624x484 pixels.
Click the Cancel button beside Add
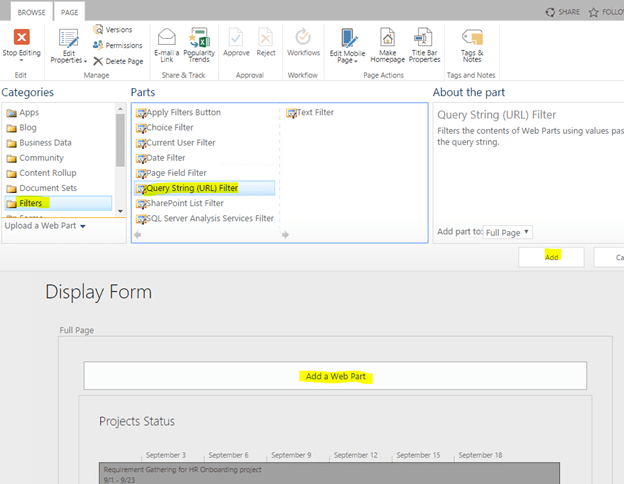point(609,258)
